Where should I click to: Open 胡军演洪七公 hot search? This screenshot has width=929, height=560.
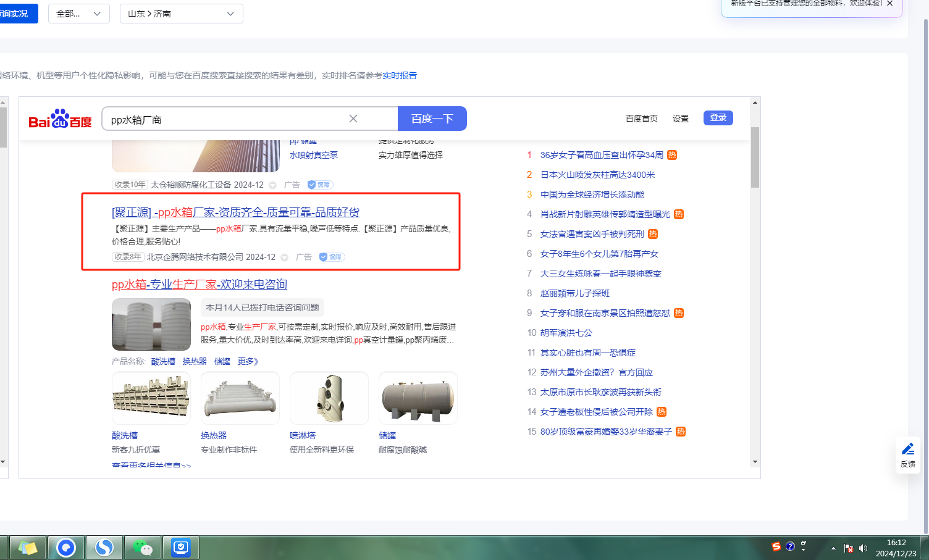(x=566, y=333)
